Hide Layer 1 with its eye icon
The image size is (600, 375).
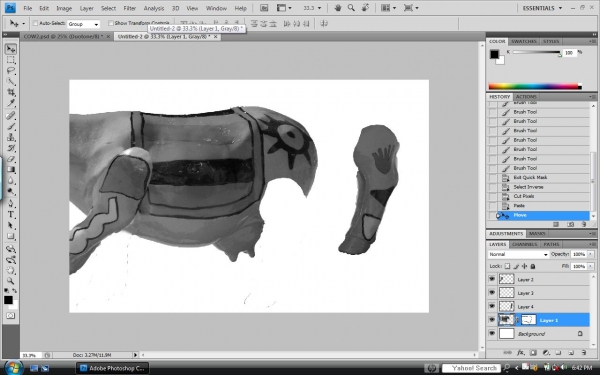tap(492, 320)
